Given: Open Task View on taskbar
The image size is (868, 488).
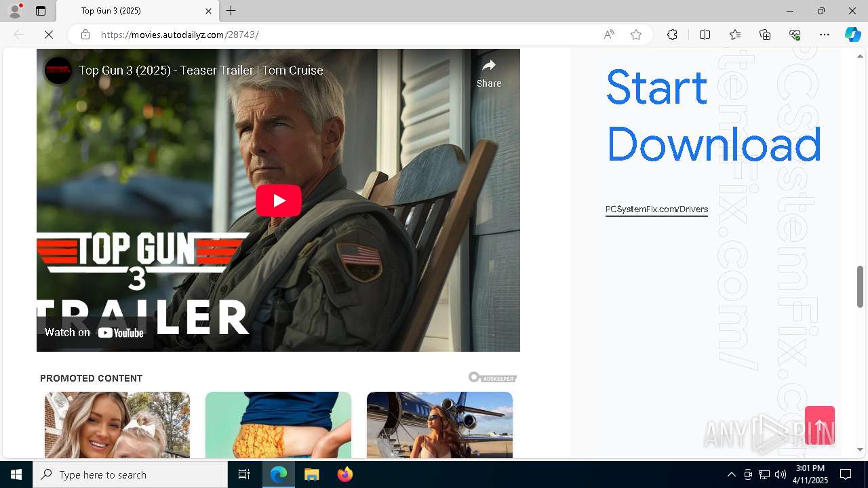Looking at the screenshot, I should point(244,474).
